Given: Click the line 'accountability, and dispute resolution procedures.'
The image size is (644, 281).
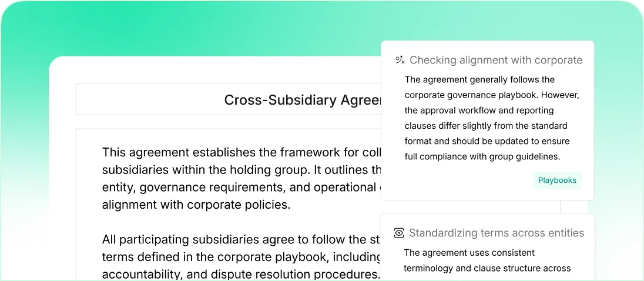Looking at the screenshot, I should 241,274.
